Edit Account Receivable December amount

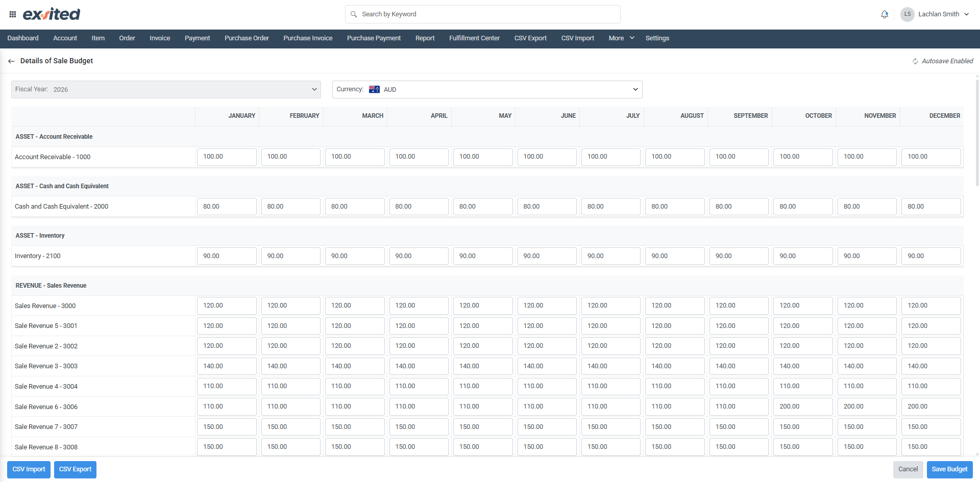point(931,157)
